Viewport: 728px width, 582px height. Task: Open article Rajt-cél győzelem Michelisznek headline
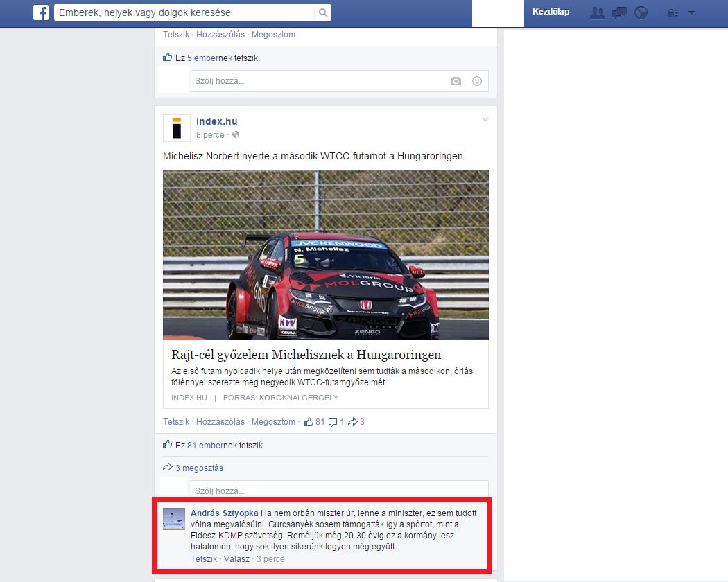(306, 355)
